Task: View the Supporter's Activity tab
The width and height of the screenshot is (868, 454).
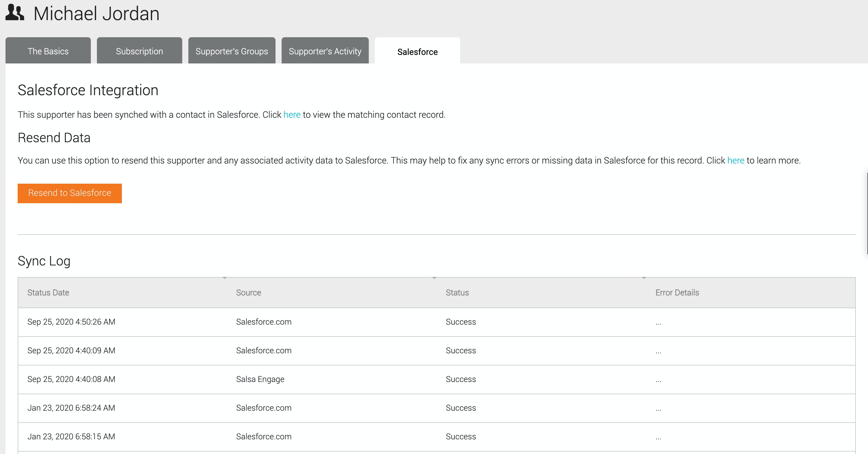Action: (325, 51)
